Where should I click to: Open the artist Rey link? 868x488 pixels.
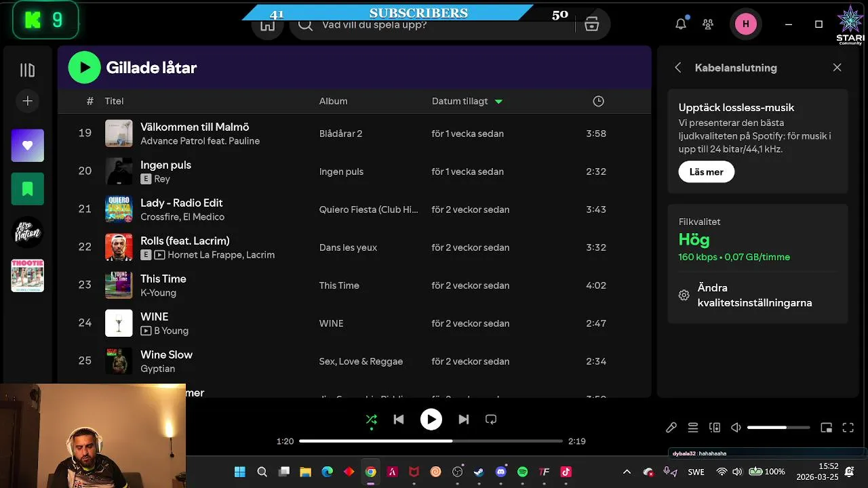point(162,179)
